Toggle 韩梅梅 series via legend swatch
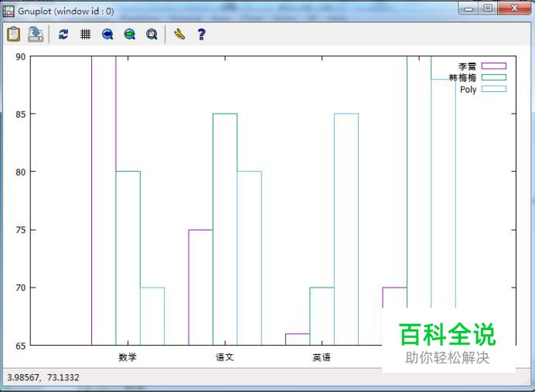This screenshot has width=535, height=392. pos(494,77)
